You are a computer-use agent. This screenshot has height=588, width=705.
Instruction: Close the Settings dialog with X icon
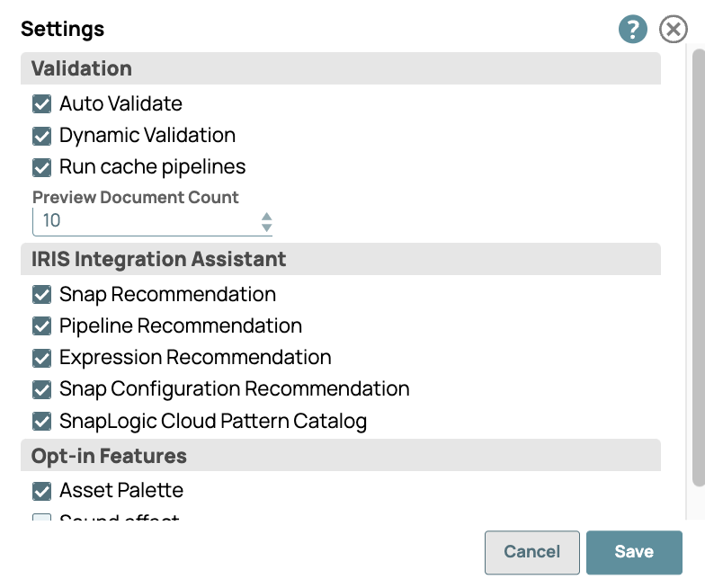[x=673, y=30]
